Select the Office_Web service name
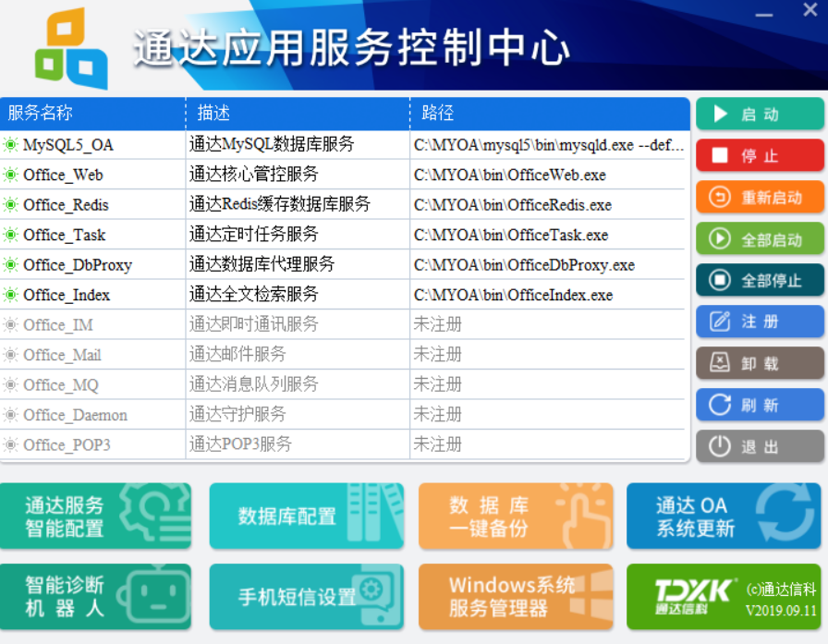Screen dimensions: 828x644 point(63,175)
